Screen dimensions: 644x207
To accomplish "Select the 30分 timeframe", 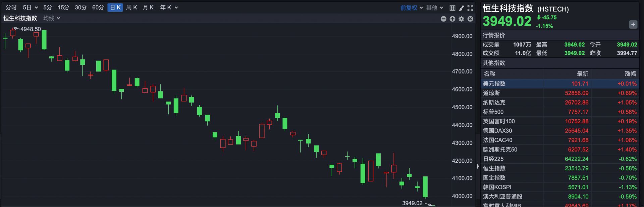I will [80, 7].
